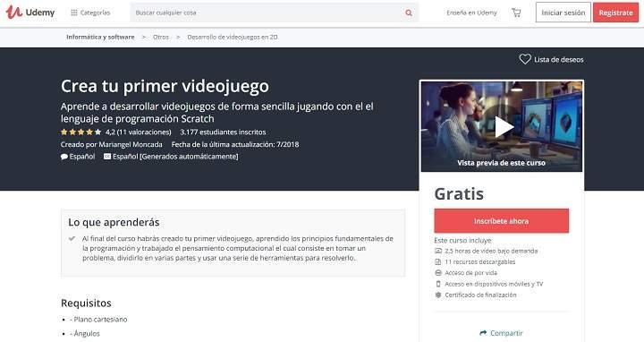Click the video on demand icon

pos(438,251)
